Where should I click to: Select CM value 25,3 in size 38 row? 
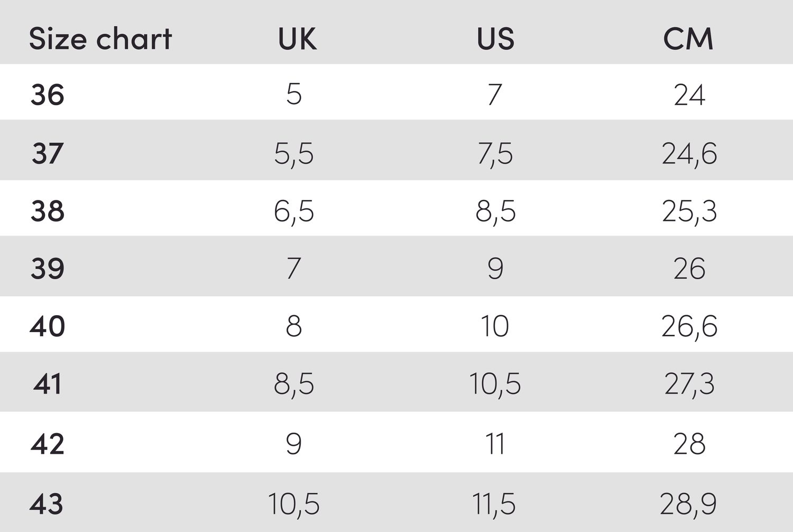[689, 211]
